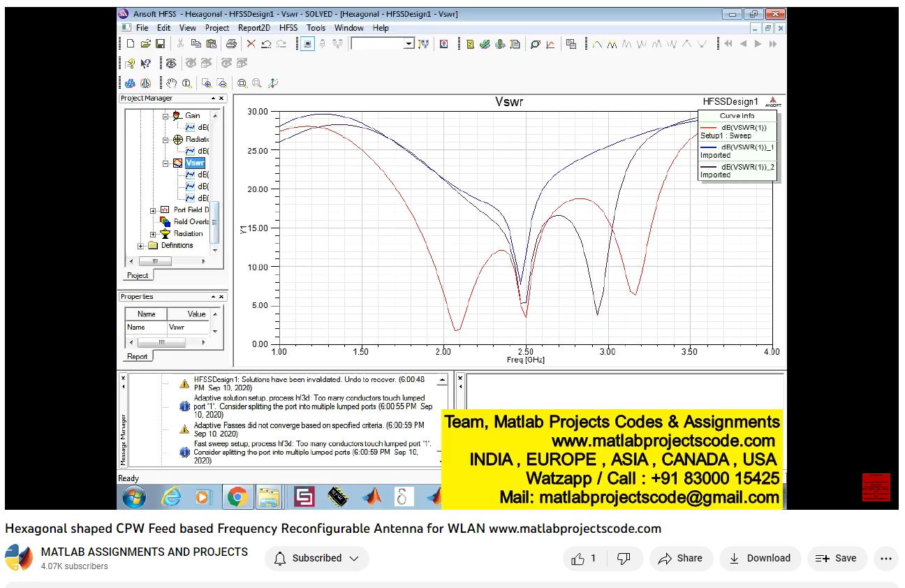The width and height of the screenshot is (905, 588).
Task: Click the Open folder toolbar icon
Action: (145, 44)
